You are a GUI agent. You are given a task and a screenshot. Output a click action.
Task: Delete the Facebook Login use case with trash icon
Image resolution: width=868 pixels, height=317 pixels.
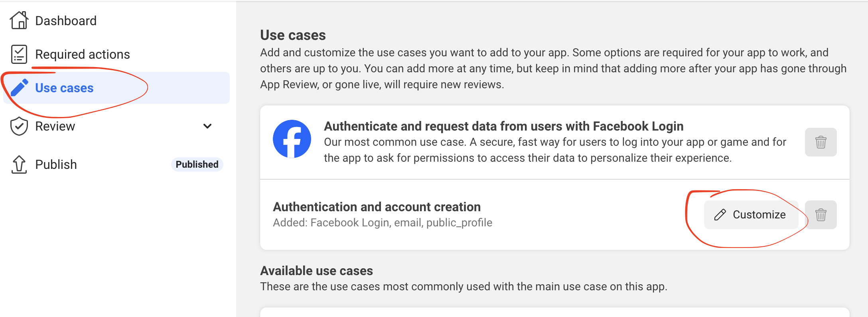click(x=821, y=142)
